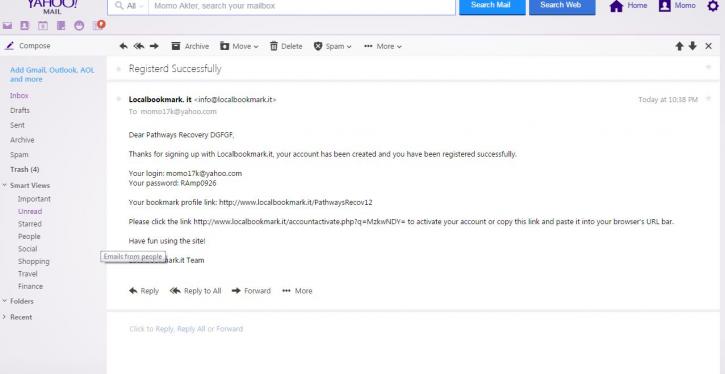Click recipient address momo17k@yahoo.com in the To line
Image resolution: width=725 pixels, height=374 pixels.
pyautogui.click(x=178, y=112)
